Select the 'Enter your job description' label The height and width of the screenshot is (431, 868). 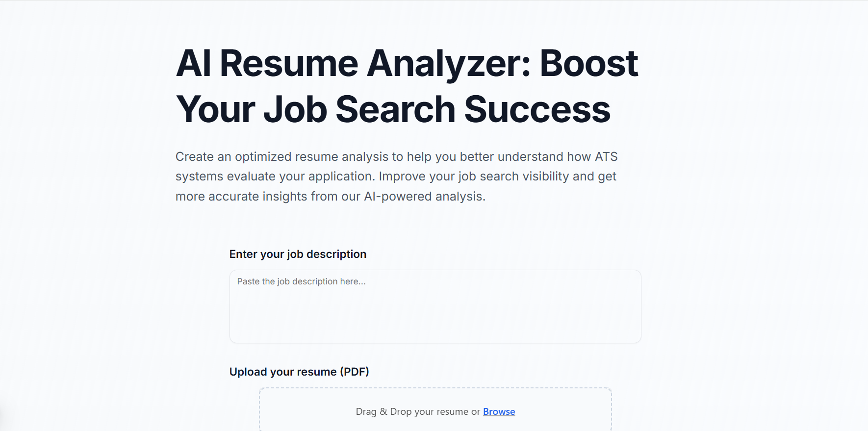(298, 254)
